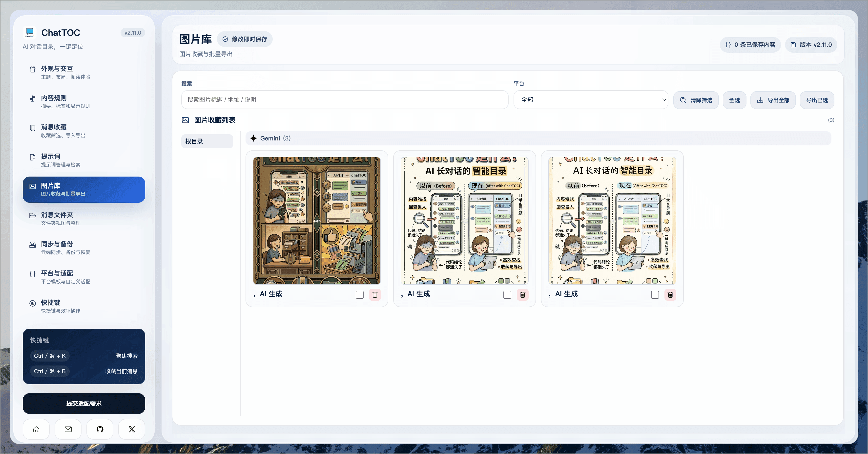Open the dark vintage-style ChatTOC thumbnail

tap(317, 221)
